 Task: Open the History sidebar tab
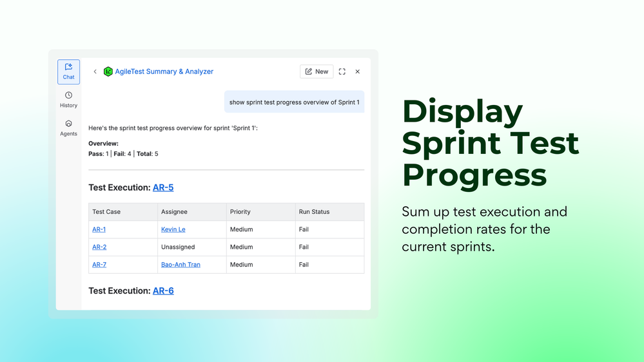coord(68,100)
